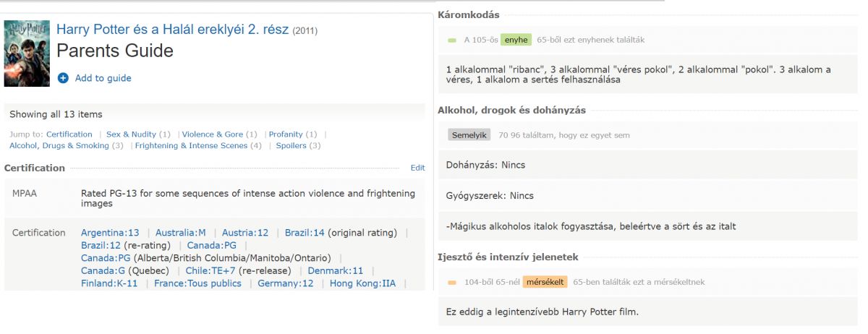Image resolution: width=868 pixels, height=334 pixels.
Task: Jump to Profanity section
Action: [x=286, y=134]
